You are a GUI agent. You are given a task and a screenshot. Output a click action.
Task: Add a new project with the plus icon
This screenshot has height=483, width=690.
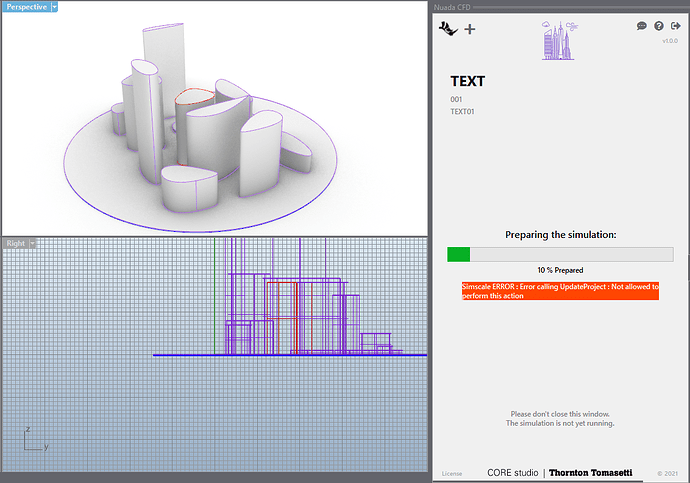[x=470, y=29]
